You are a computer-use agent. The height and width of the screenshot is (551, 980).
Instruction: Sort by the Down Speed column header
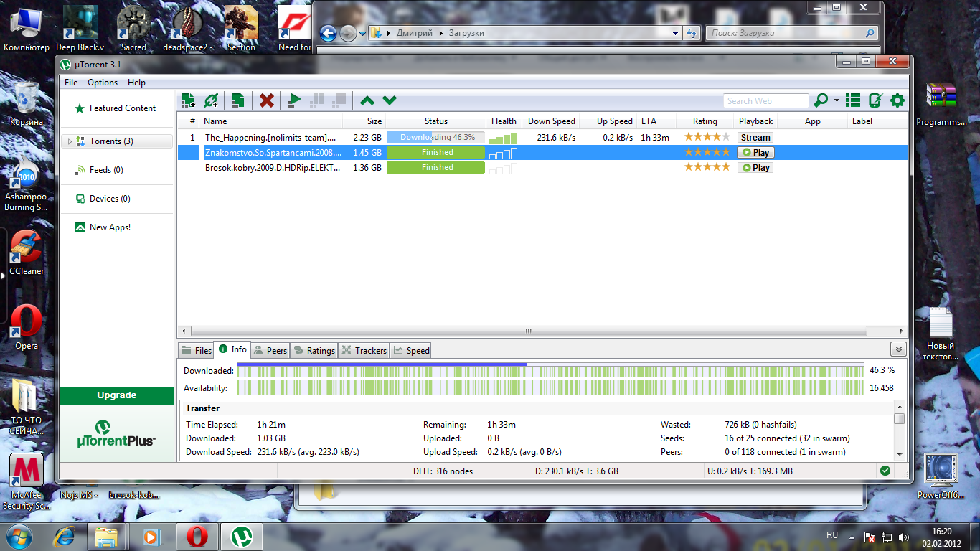click(550, 121)
